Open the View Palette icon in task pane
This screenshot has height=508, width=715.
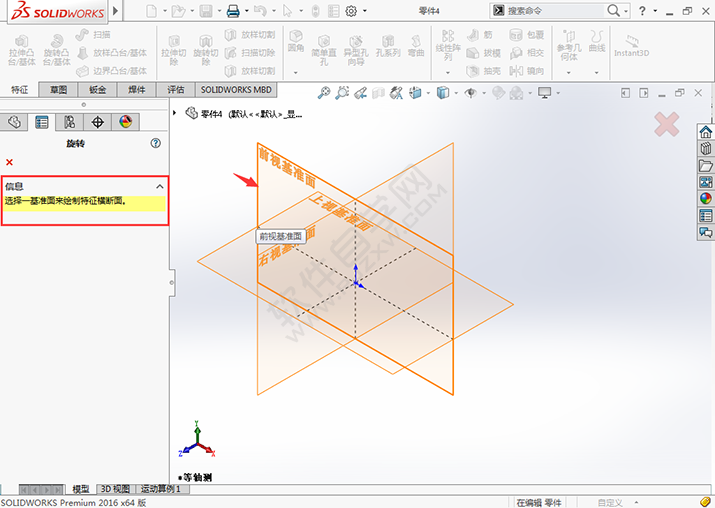tap(705, 182)
